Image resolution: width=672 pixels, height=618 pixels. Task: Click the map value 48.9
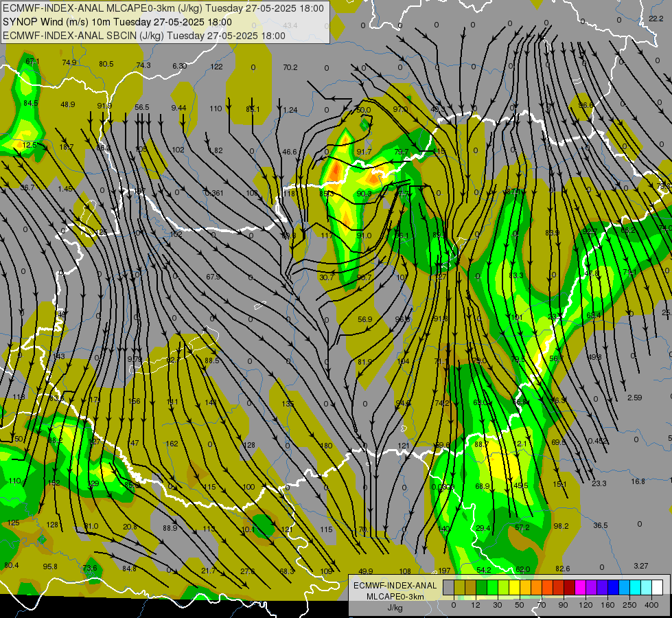[68, 104]
